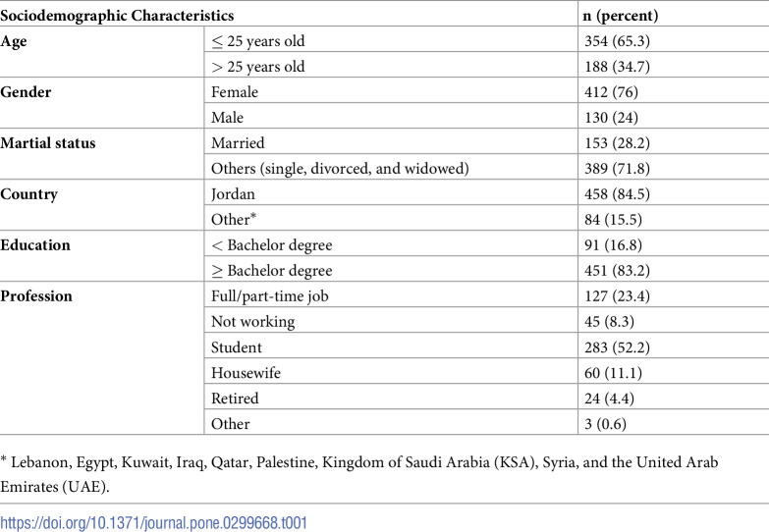Click the footnote listing Lebanon, Egypt, Kuwait
This screenshot has height=532, width=769.
tap(359, 474)
